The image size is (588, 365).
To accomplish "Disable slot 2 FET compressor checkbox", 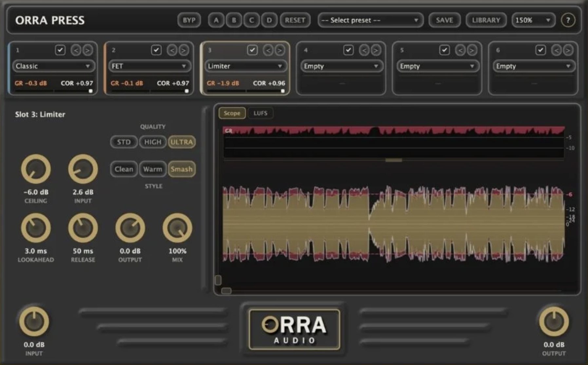I will [x=156, y=50].
